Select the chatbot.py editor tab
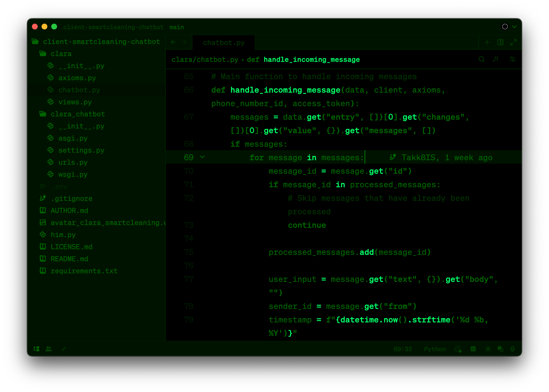This screenshot has width=549, height=392. coord(224,43)
